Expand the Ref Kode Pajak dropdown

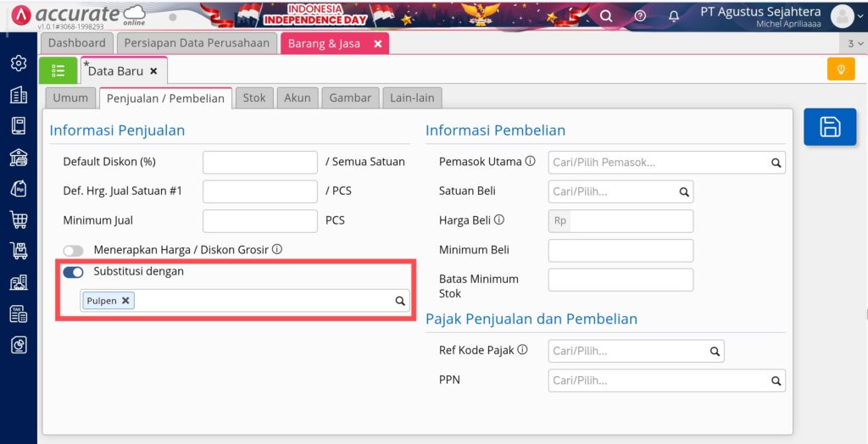point(636,350)
